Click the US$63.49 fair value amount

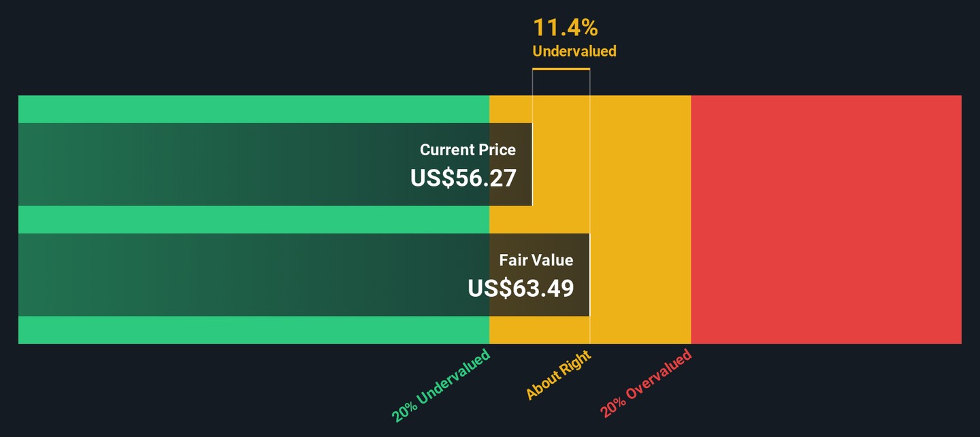521,288
